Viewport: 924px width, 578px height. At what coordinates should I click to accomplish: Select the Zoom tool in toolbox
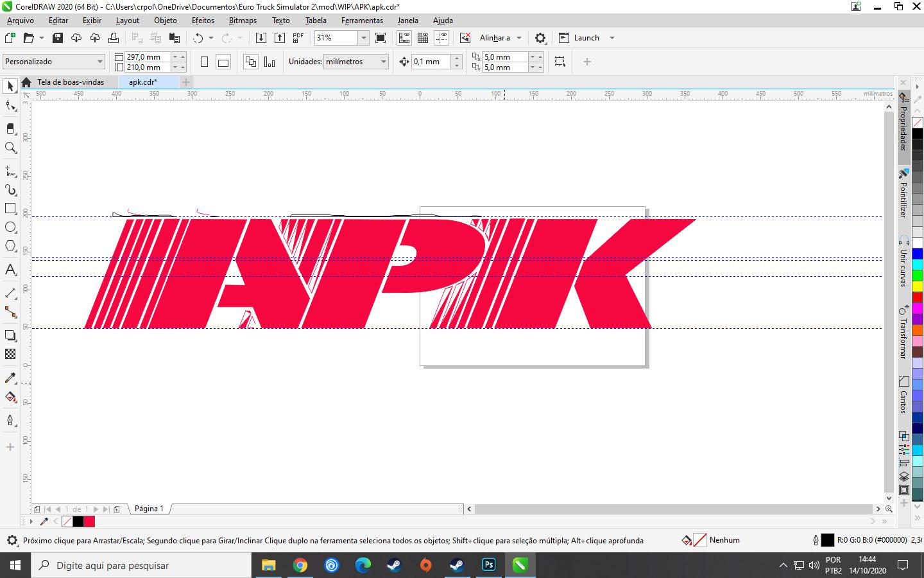click(10, 148)
